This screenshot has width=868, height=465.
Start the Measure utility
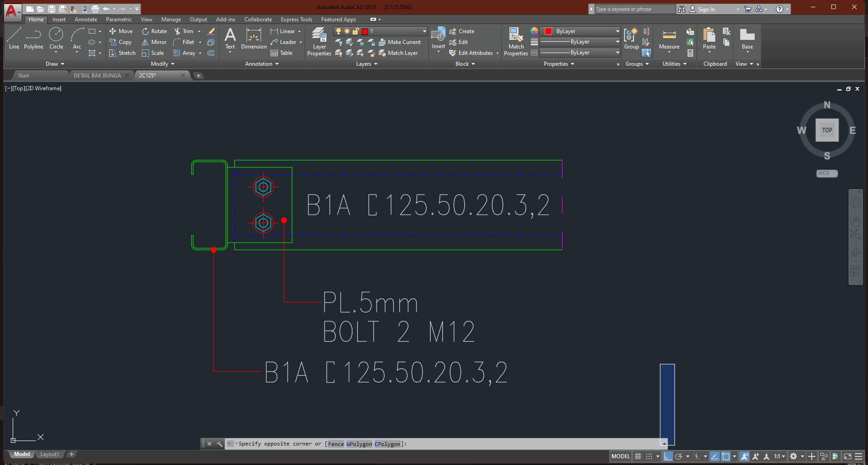pyautogui.click(x=669, y=39)
